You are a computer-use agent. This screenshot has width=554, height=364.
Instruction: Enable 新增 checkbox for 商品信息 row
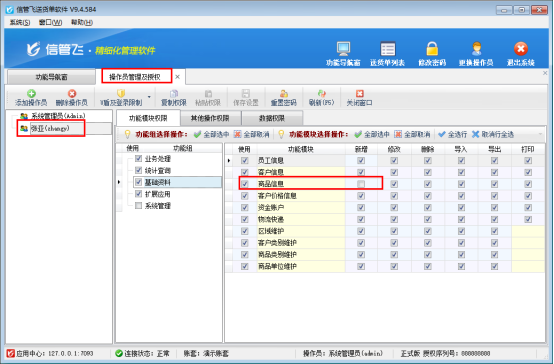point(361,184)
